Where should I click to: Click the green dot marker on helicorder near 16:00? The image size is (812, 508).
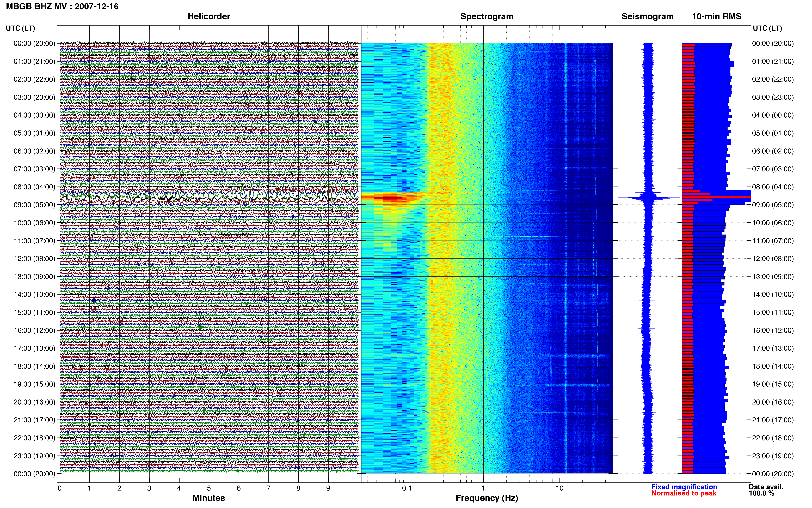tap(201, 327)
